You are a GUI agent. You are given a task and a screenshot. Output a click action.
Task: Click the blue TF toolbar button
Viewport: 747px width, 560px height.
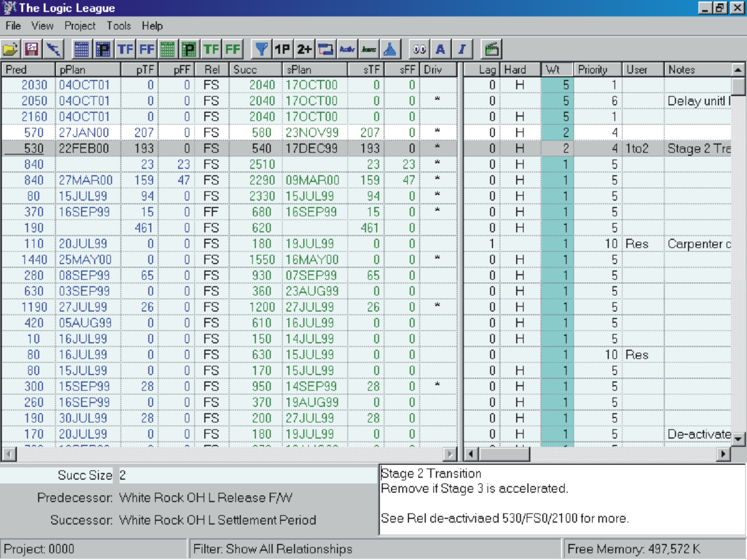(x=125, y=49)
